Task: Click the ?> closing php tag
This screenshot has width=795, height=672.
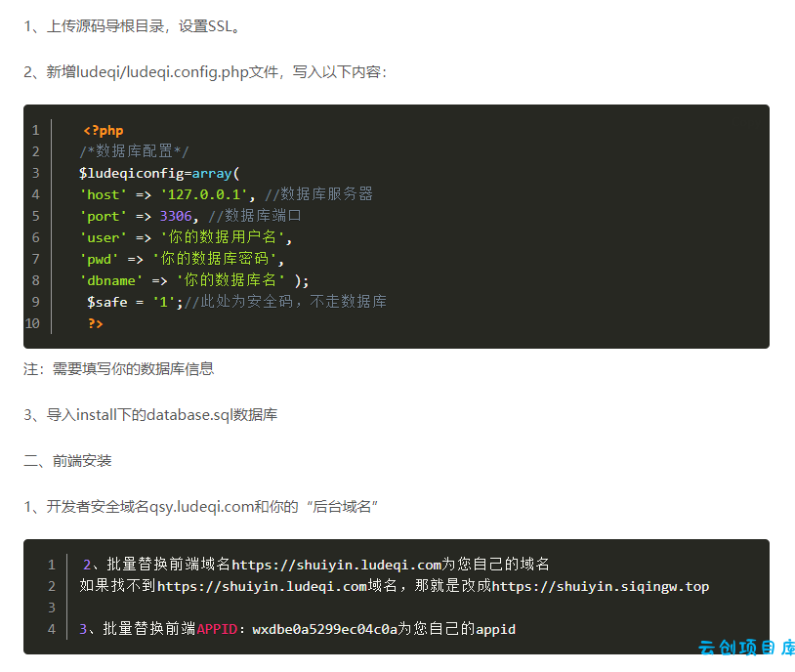Action: coord(96,323)
